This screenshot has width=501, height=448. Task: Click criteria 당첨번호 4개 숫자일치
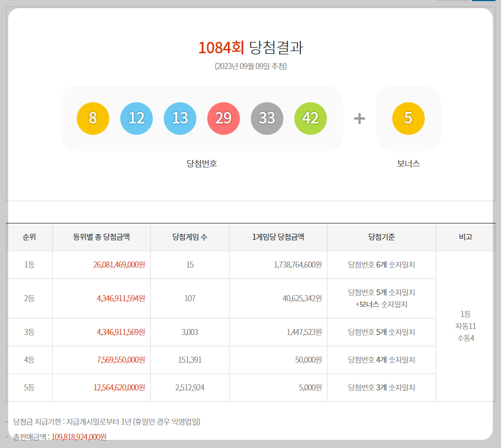pos(381,360)
